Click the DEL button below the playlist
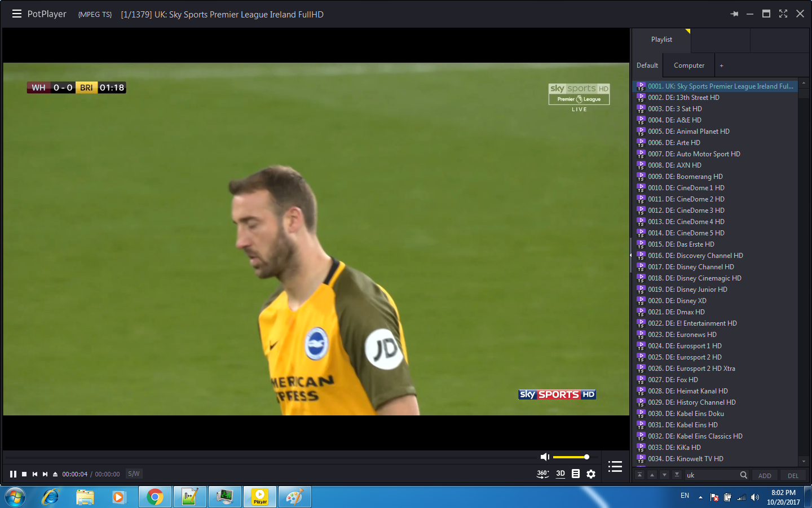Viewport: 812px width, 508px height. pos(793,475)
